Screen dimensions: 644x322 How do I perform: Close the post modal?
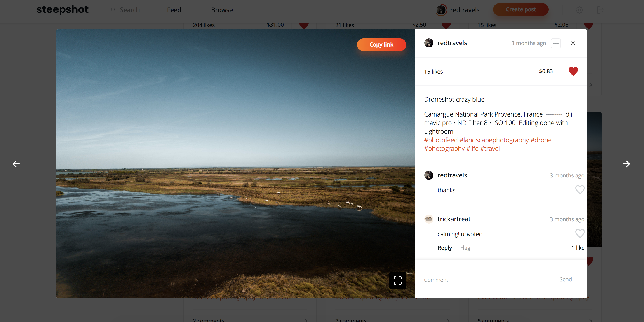573,43
